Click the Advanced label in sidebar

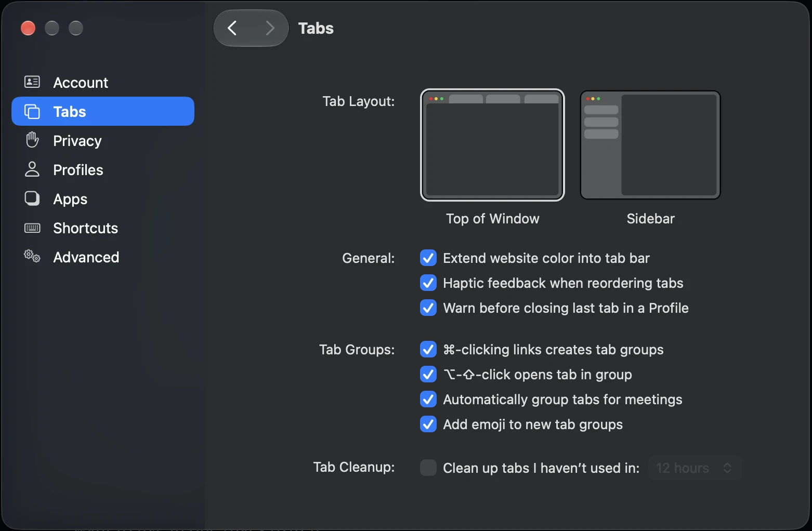(86, 257)
